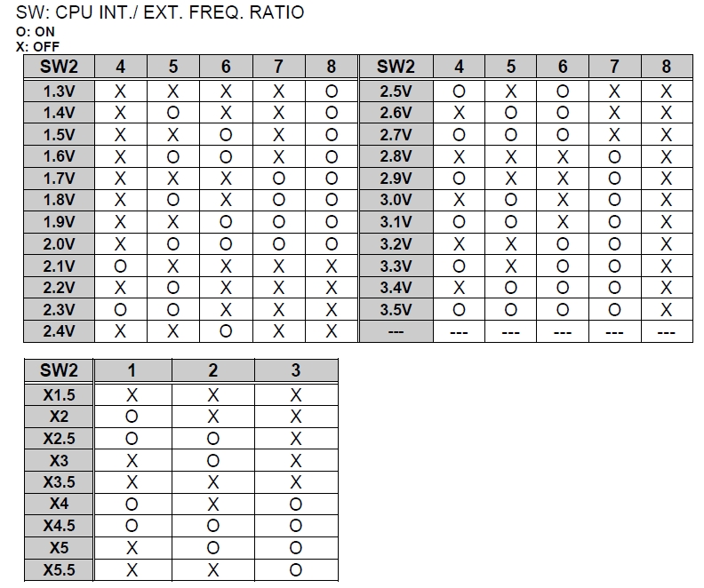Click the X1.5 ratio row label
Viewport: 704px width, 588px height.
[59, 394]
